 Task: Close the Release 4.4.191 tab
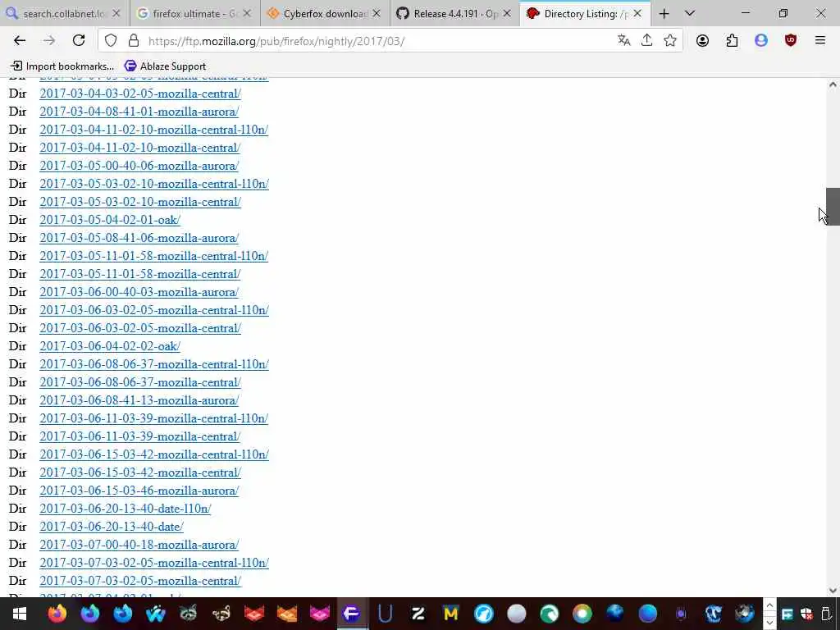pyautogui.click(x=507, y=14)
